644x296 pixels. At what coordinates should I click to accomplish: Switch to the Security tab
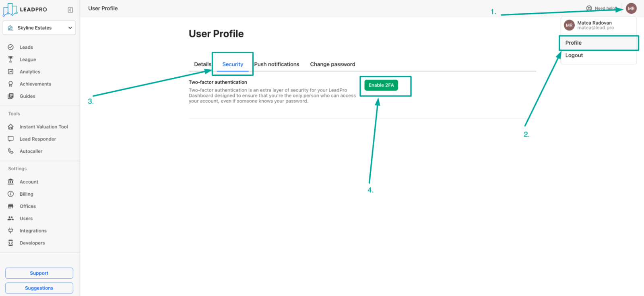[x=233, y=64]
